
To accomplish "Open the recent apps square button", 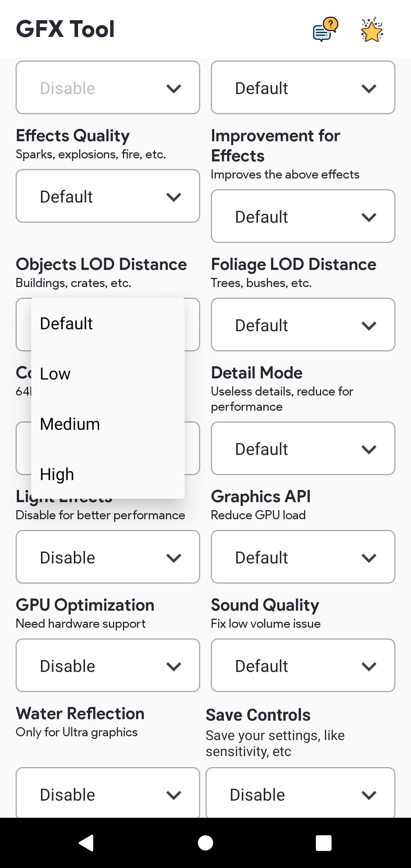I will (323, 843).
